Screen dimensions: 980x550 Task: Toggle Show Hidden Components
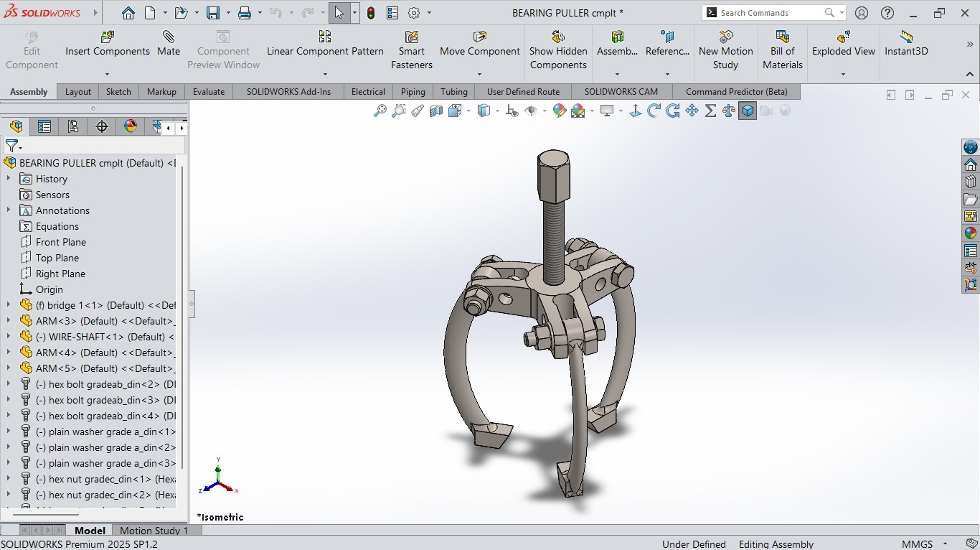[x=558, y=50]
